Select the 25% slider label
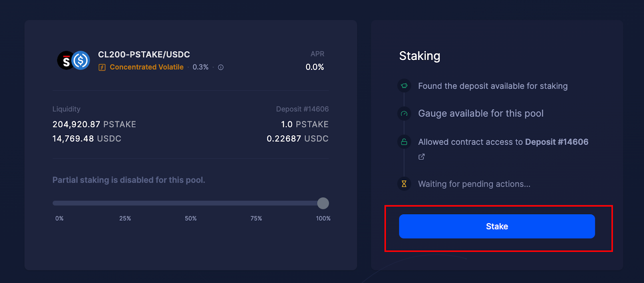The image size is (644, 283). click(x=125, y=218)
